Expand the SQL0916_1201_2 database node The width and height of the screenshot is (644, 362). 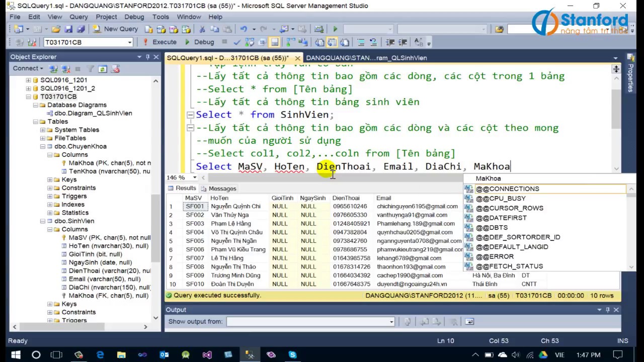tap(29, 88)
